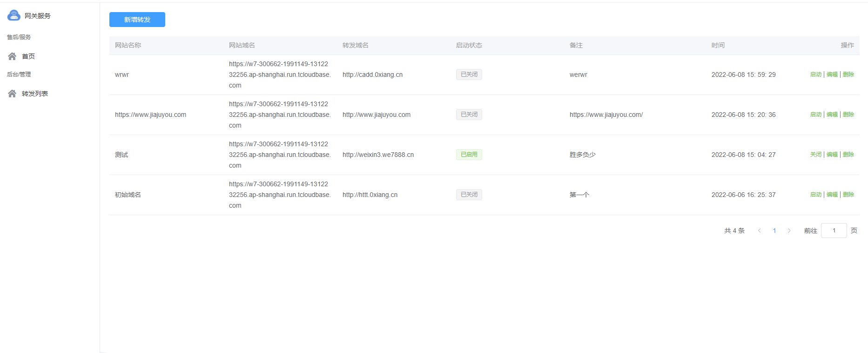This screenshot has height=353, width=868.
Task: Click the note text 第一个
Action: click(579, 195)
